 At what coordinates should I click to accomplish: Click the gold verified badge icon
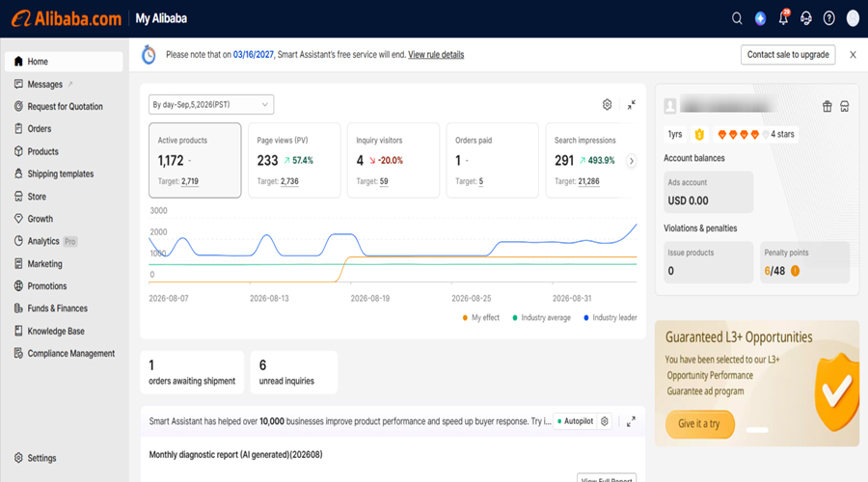(699, 134)
